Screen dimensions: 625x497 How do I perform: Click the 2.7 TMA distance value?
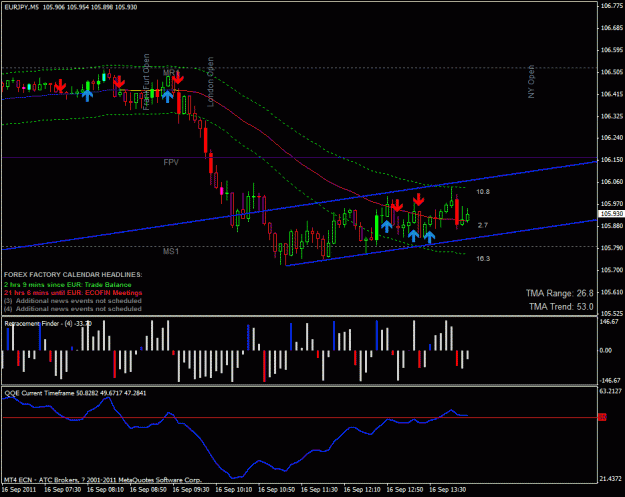483,225
